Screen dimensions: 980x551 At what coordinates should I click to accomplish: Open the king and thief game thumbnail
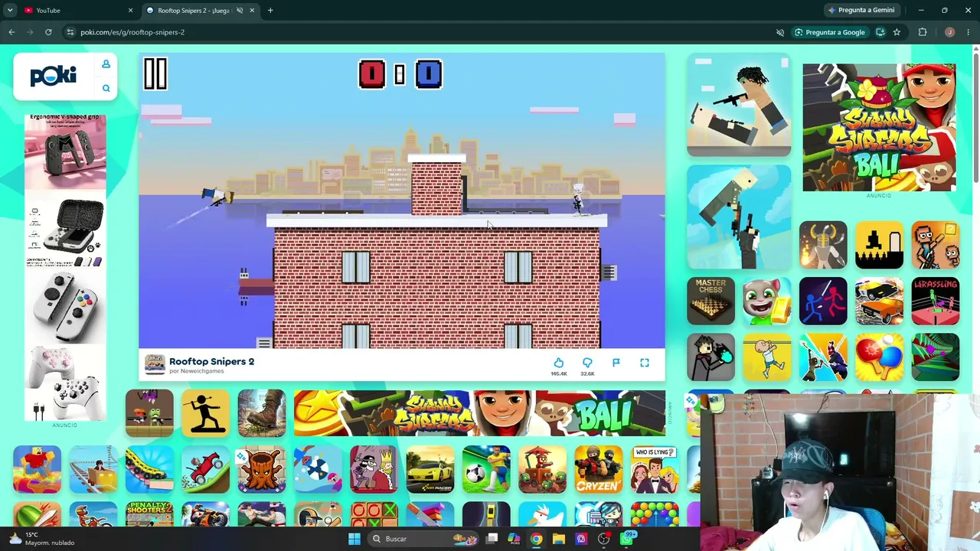[x=374, y=469]
